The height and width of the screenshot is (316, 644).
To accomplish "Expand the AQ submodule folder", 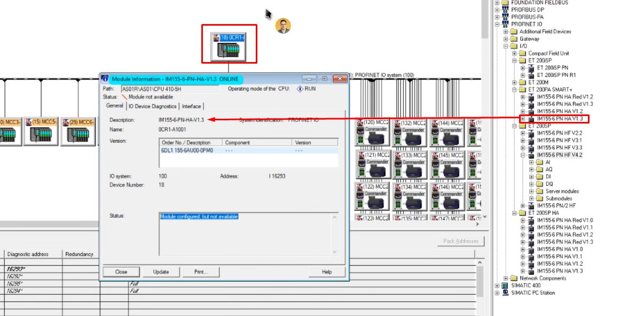I will pos(531,169).
